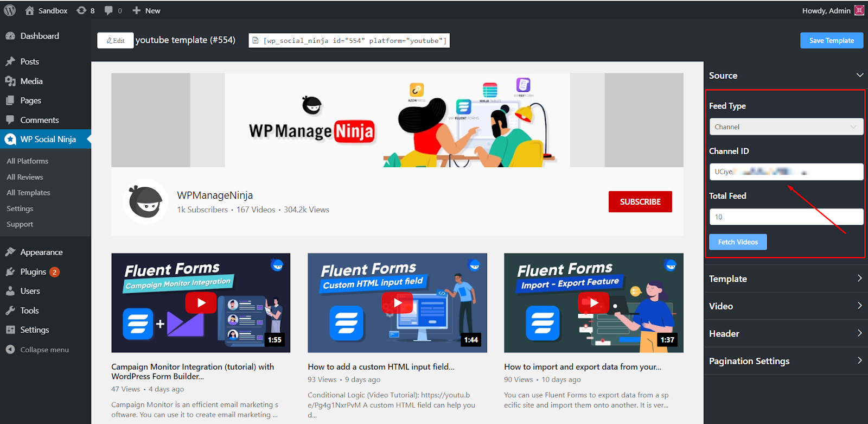Open All Platforms submenu item
This screenshot has height=424, width=868.
point(28,161)
